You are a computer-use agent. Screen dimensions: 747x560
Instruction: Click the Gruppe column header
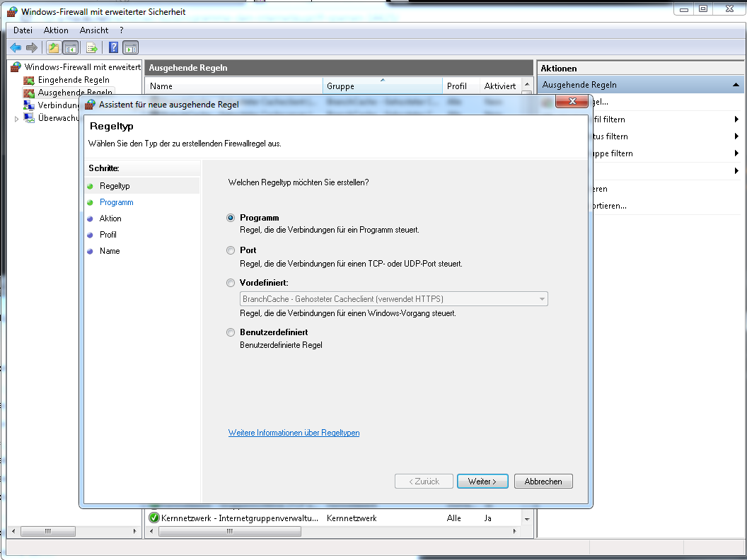[x=382, y=86]
